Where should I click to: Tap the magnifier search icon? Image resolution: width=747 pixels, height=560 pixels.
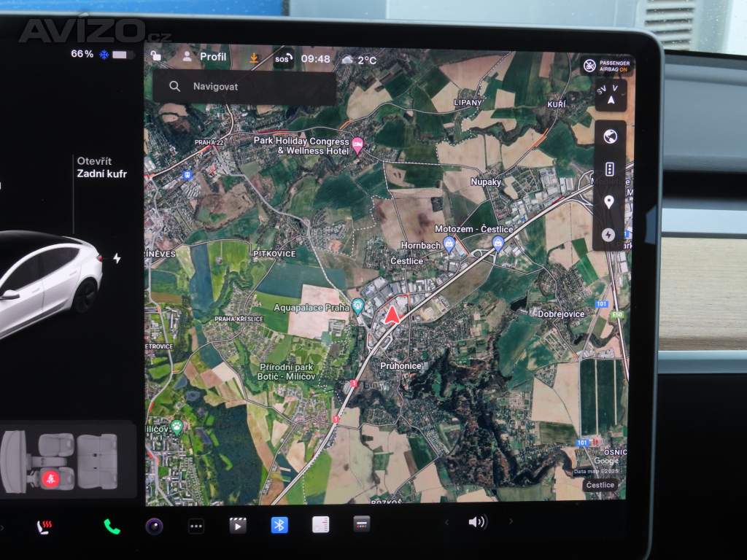(x=175, y=86)
